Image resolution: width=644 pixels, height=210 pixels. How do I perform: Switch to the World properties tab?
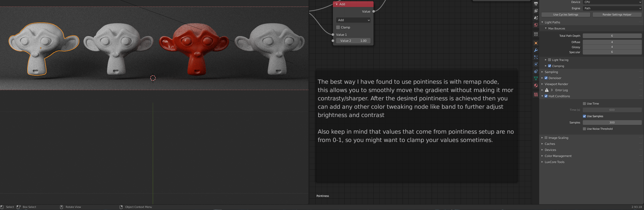pos(536,25)
